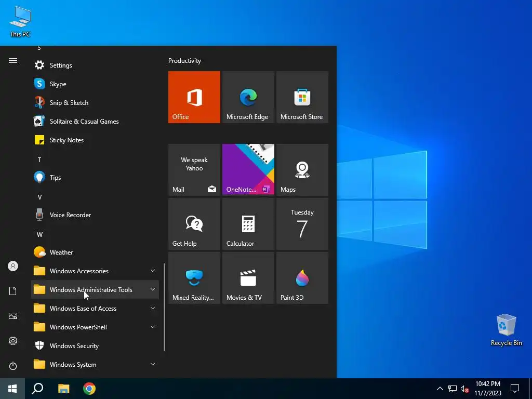Click the letter V section header

pyautogui.click(x=39, y=197)
